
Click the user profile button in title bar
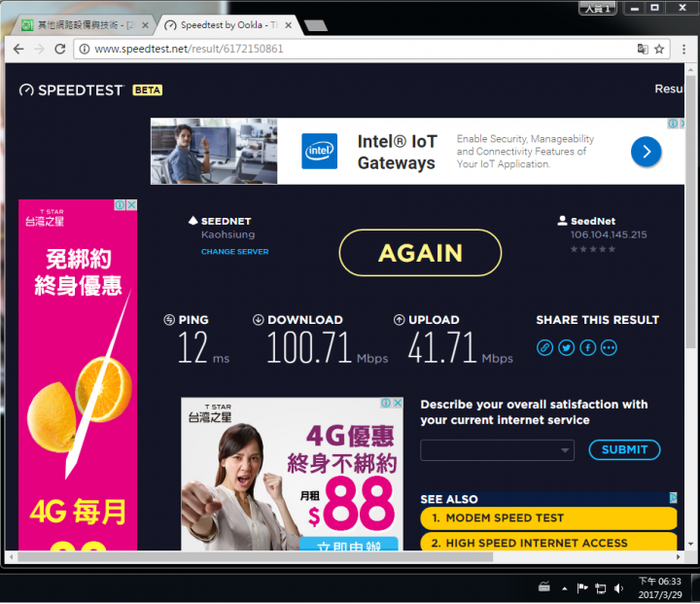[597, 8]
